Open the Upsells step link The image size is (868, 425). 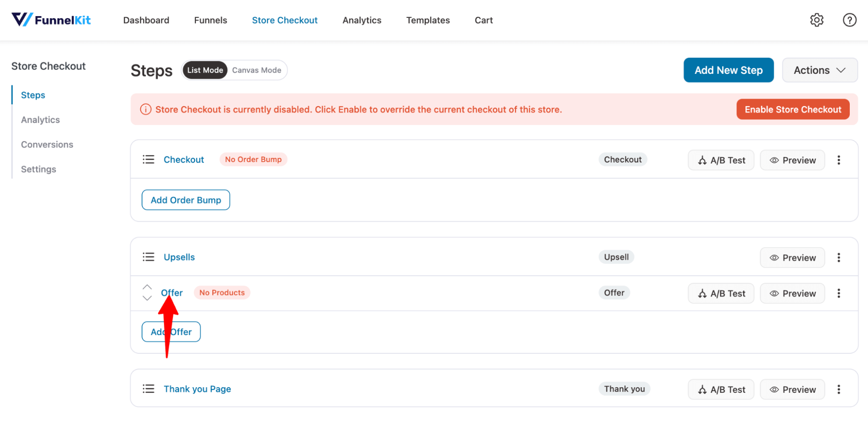pyautogui.click(x=179, y=257)
